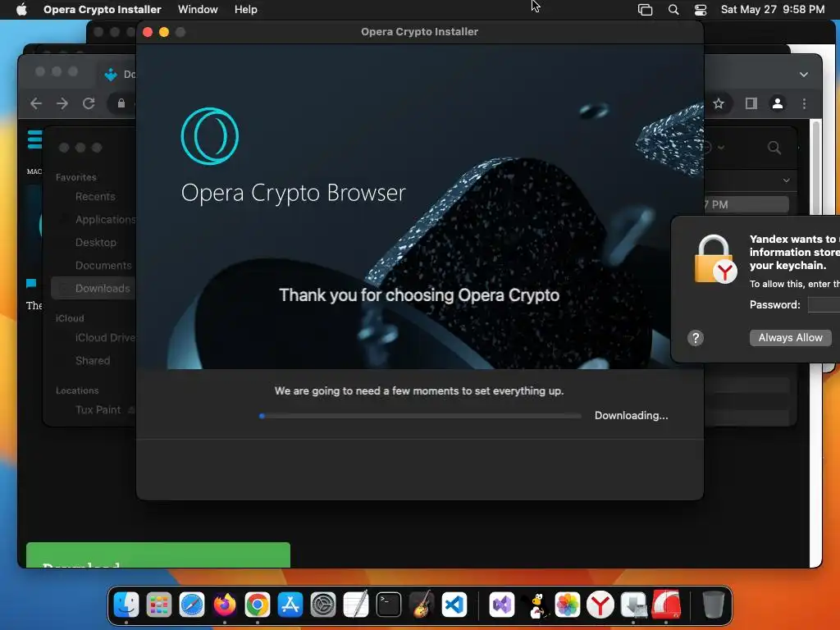The width and height of the screenshot is (840, 630).
Task: Click the keychain Password field
Action: (x=824, y=305)
